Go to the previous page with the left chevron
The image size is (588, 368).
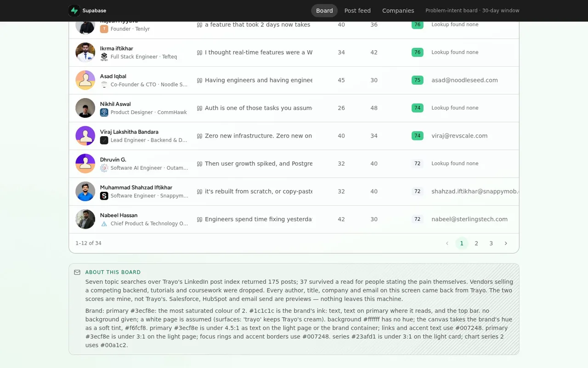coord(447,243)
